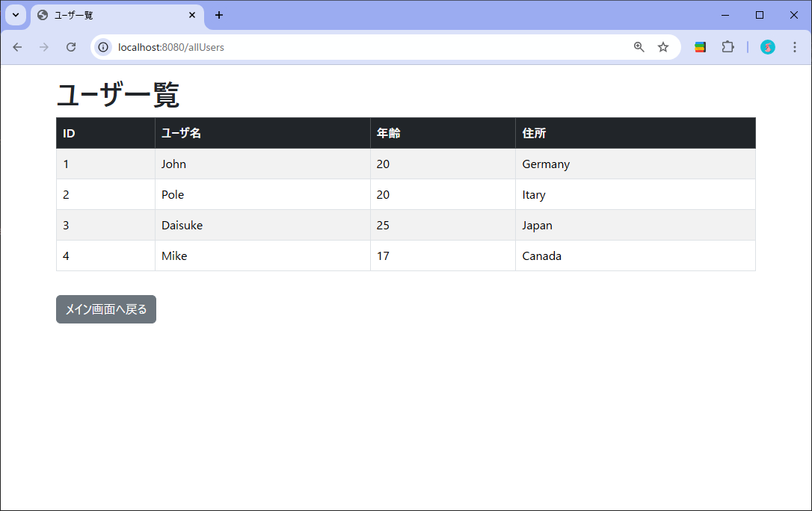Click the zoom magnifier icon in address bar
The image size is (812, 511).
tap(639, 46)
